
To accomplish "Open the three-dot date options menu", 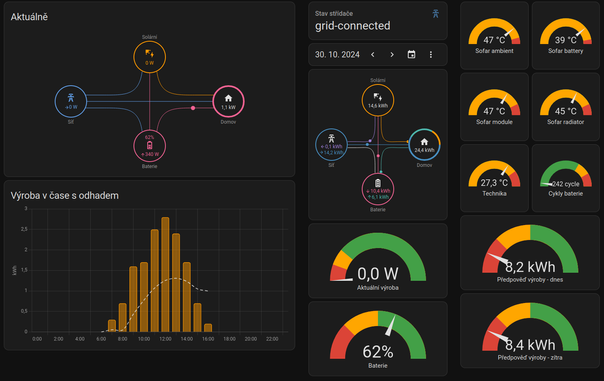I will point(431,55).
